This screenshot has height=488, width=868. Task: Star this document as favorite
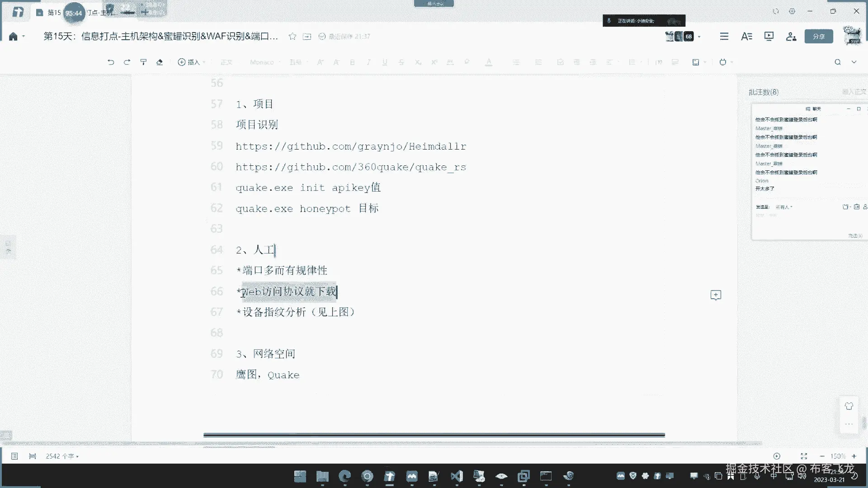pyautogui.click(x=292, y=37)
